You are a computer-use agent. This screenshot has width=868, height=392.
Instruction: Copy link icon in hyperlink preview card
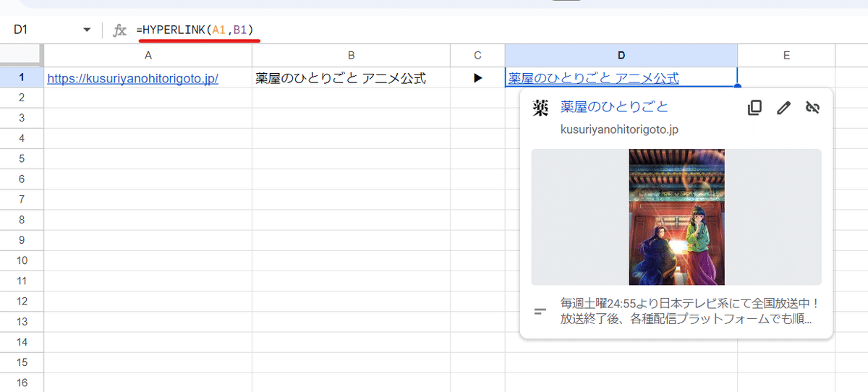(x=754, y=108)
